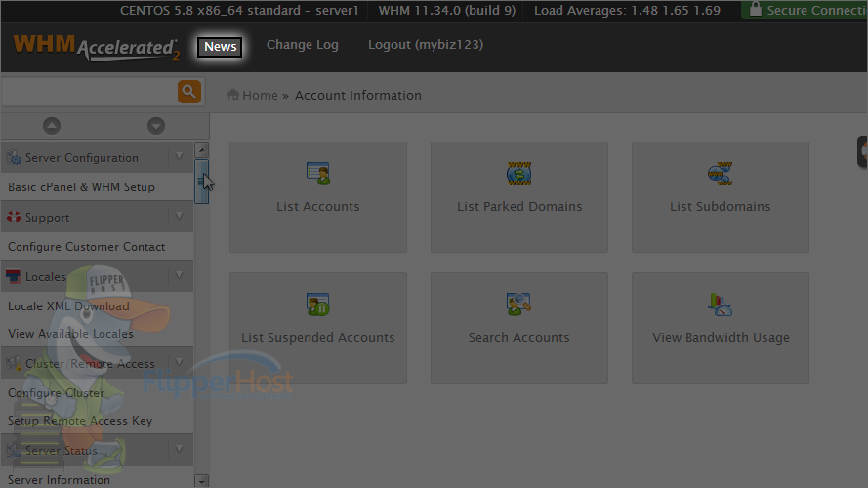Expand all menus with down arrow button
This screenshot has height=488, width=868.
click(x=156, y=126)
